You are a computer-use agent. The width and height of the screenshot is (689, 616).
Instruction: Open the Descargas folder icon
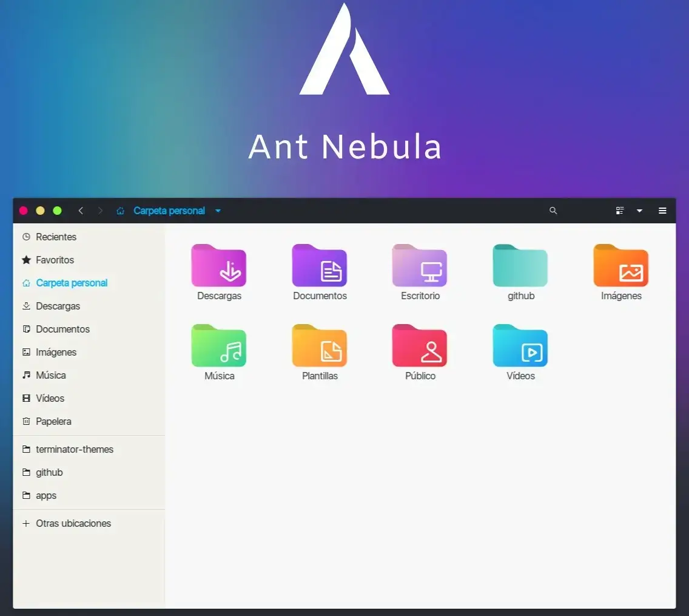pos(219,266)
